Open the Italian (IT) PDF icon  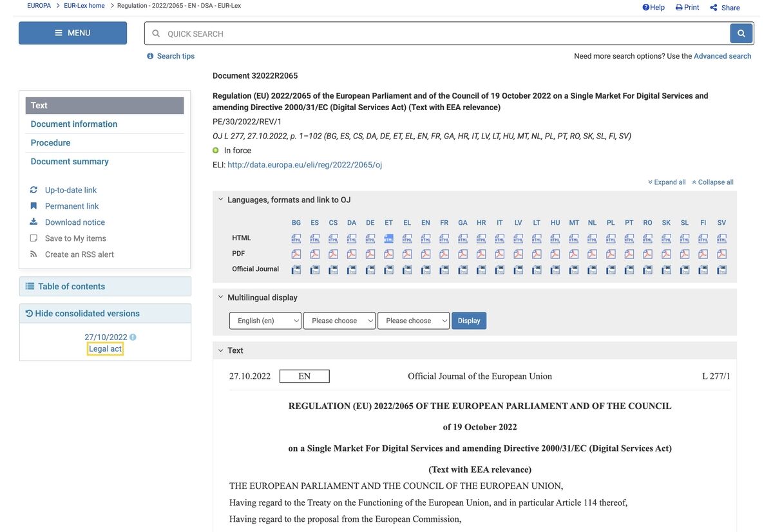[500, 254]
